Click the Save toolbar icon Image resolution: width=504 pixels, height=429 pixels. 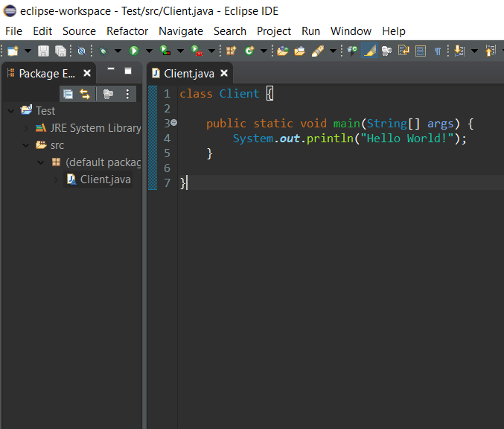(43, 51)
